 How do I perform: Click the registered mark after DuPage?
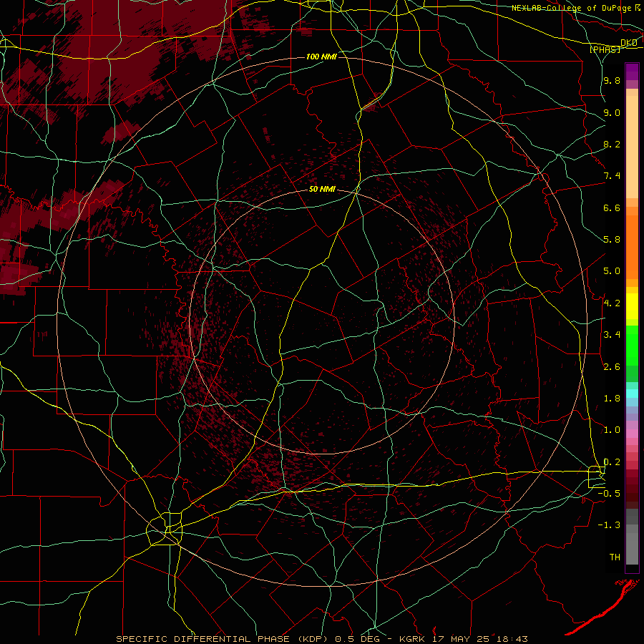point(638,7)
